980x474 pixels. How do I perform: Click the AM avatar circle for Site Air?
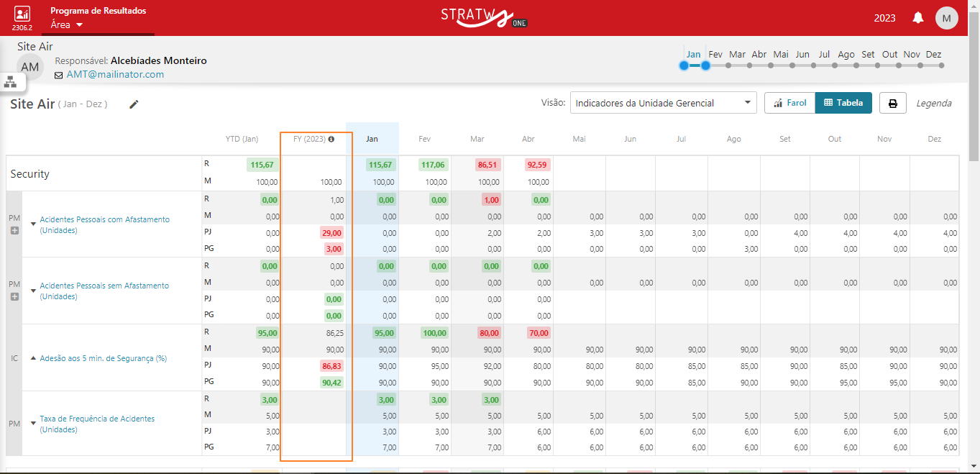coord(29,67)
